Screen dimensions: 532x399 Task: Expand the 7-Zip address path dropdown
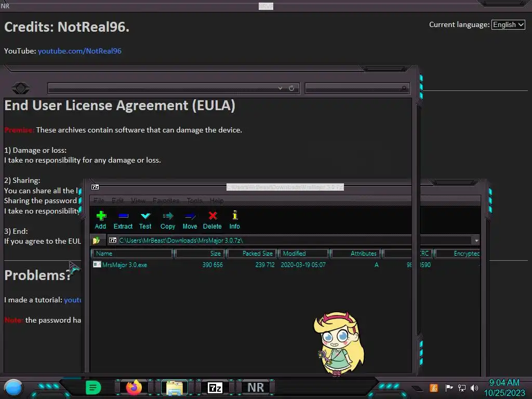click(x=476, y=240)
